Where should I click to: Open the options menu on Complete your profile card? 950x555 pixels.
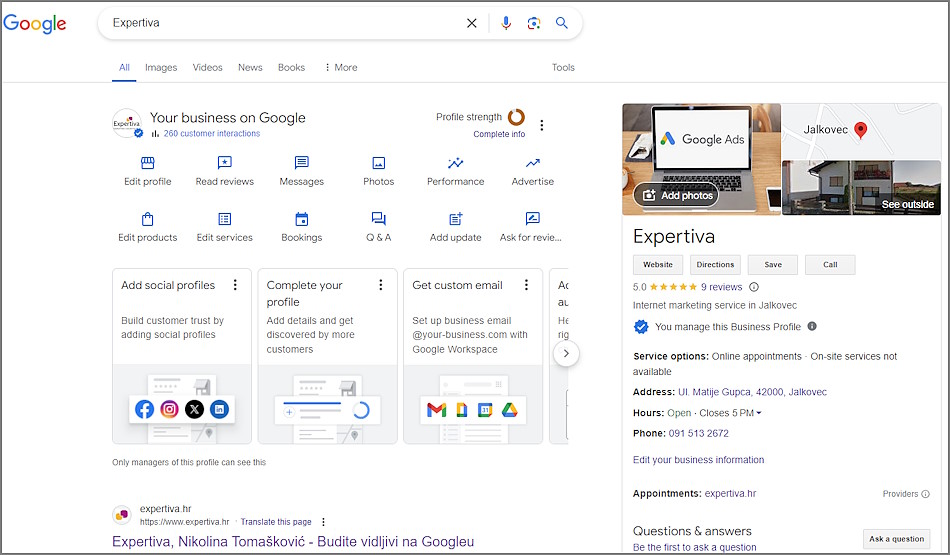click(380, 285)
